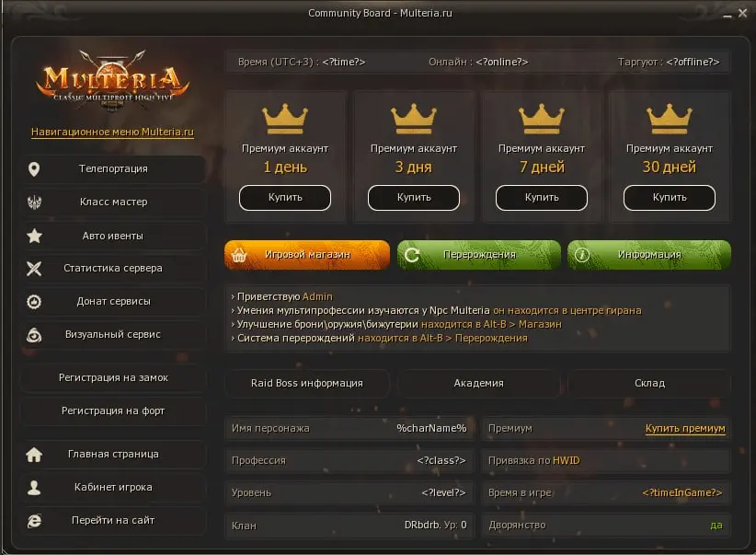Click the house icon for Главная страница
Image resolution: width=756 pixels, height=555 pixels.
point(34,454)
